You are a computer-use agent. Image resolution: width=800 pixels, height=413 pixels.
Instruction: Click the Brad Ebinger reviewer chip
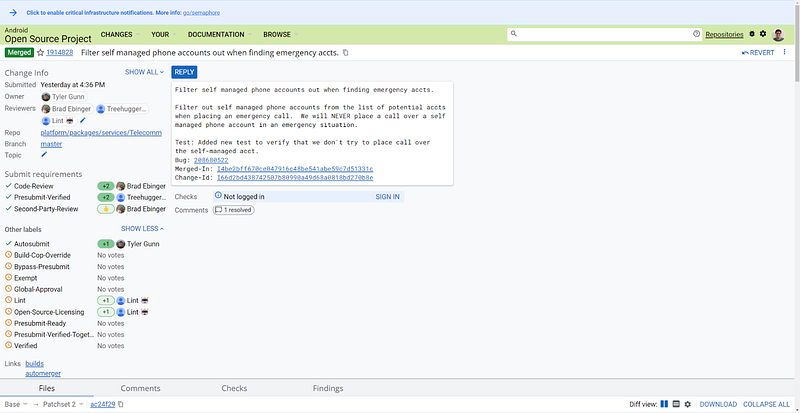[67, 109]
